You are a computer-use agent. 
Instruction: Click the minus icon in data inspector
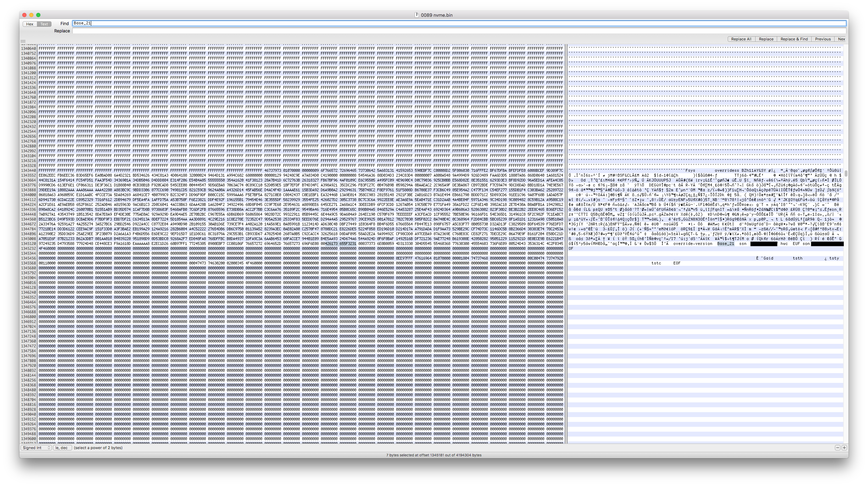pyautogui.click(x=838, y=448)
